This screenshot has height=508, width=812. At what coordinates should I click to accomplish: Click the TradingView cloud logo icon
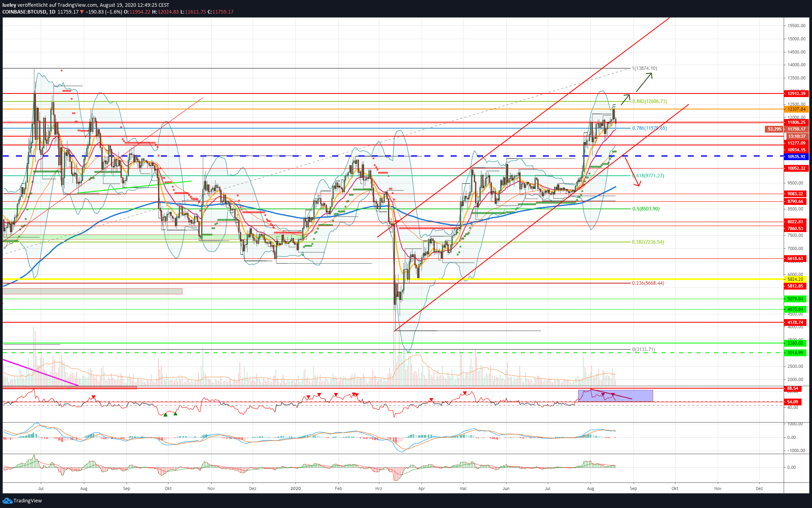point(7,501)
